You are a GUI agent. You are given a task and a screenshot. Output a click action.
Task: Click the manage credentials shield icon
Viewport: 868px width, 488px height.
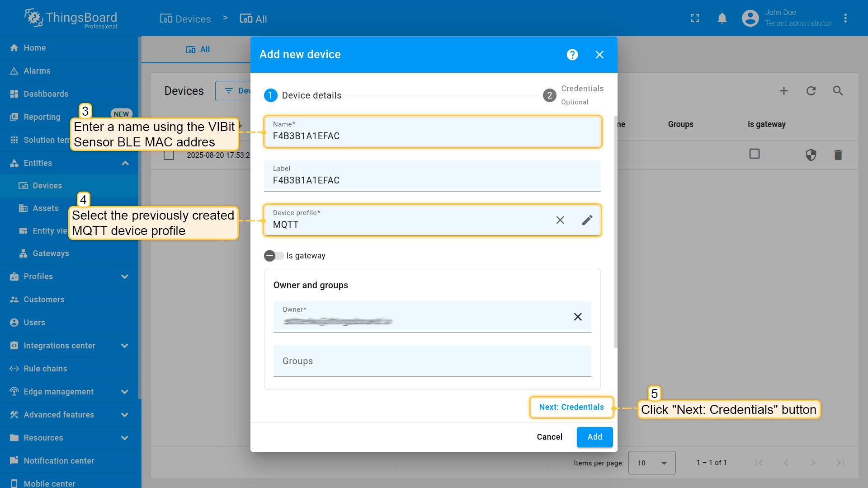coord(811,155)
